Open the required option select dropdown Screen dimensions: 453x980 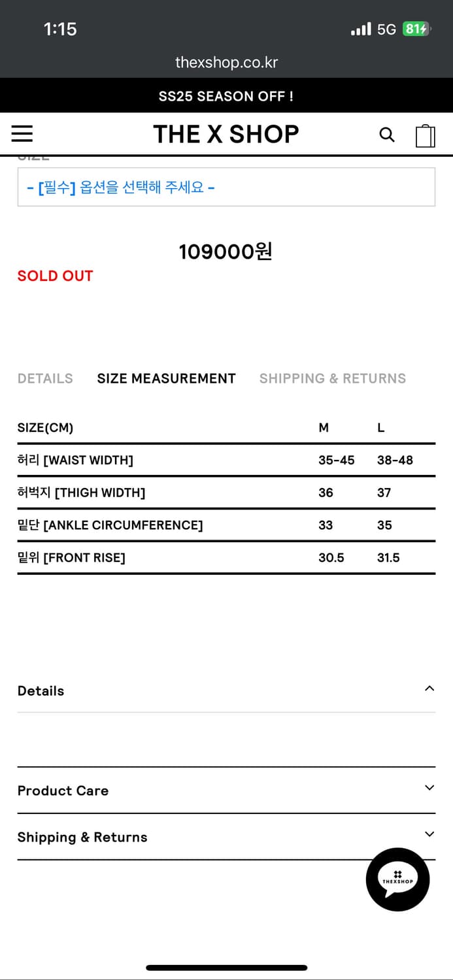pyautogui.click(x=226, y=188)
